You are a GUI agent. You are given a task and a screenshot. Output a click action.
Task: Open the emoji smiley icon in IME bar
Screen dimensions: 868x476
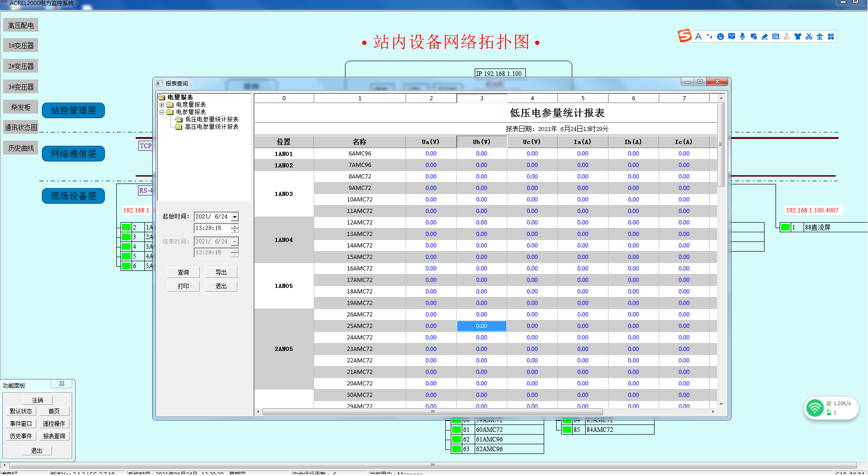point(720,36)
